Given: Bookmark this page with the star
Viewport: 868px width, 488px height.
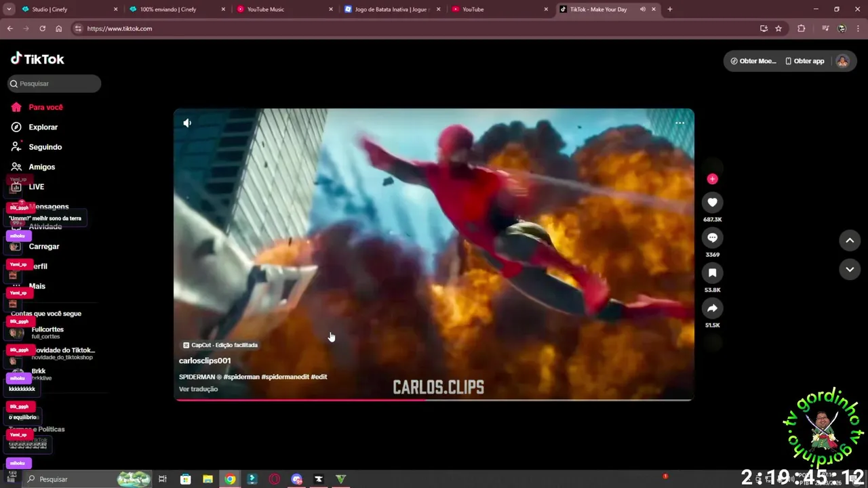Looking at the screenshot, I should [x=778, y=28].
